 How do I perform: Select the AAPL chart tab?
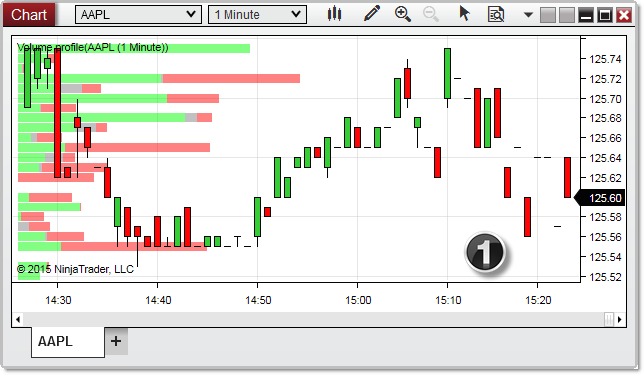[x=68, y=342]
